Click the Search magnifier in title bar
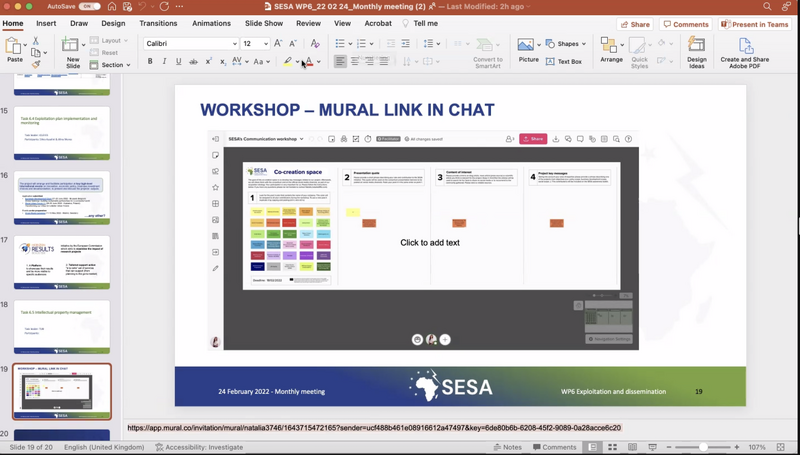This screenshot has height=455, width=800. pos(767,7)
